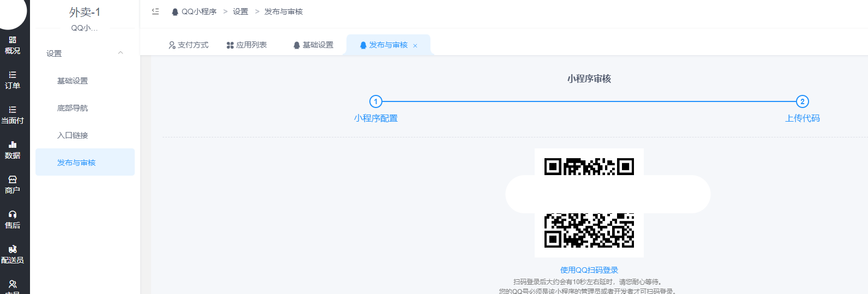Open the 售后 after-sales headset icon

[13, 214]
